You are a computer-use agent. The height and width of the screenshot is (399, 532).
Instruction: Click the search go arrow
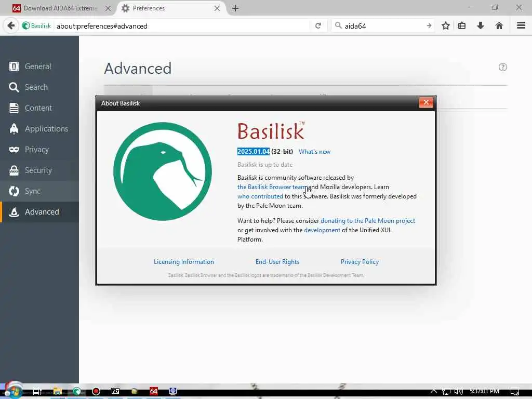click(429, 26)
